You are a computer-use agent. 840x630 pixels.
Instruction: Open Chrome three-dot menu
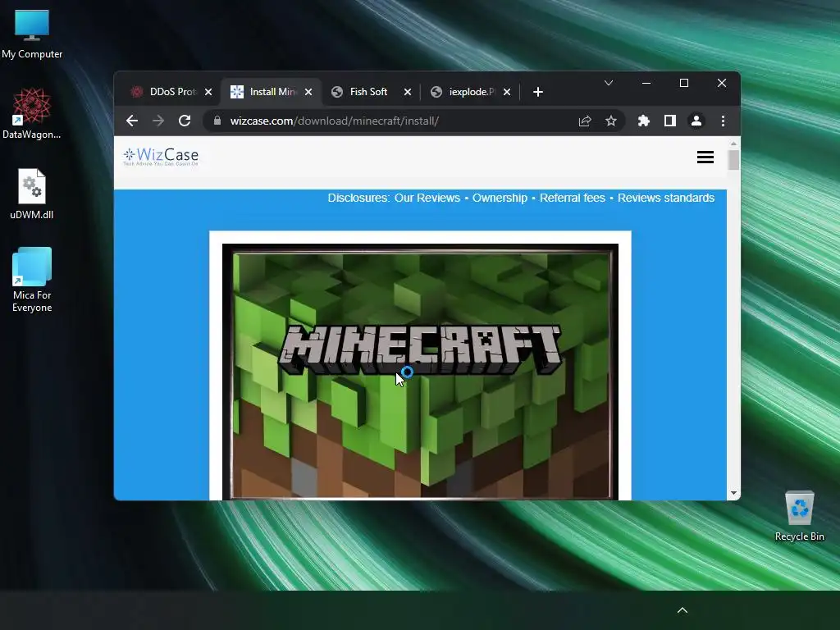pos(723,121)
